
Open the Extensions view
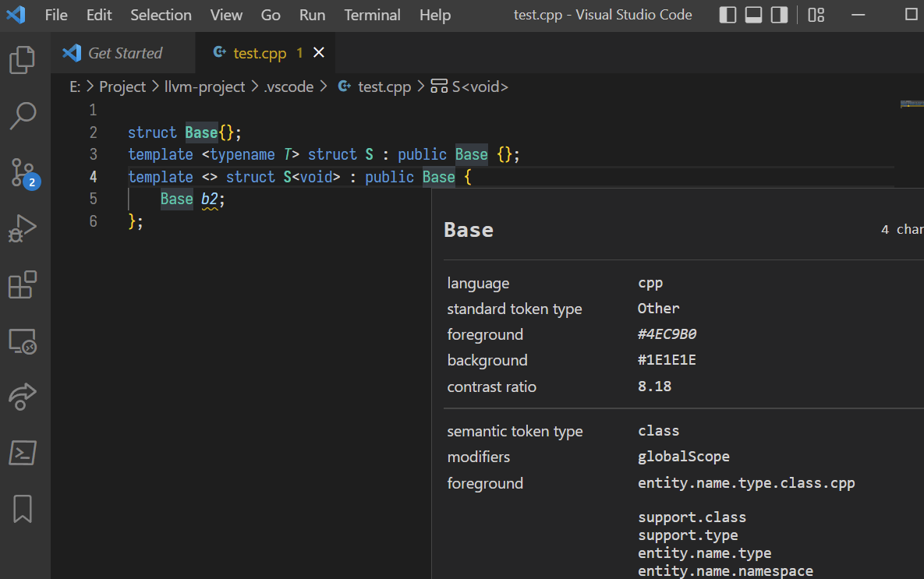[x=23, y=284]
